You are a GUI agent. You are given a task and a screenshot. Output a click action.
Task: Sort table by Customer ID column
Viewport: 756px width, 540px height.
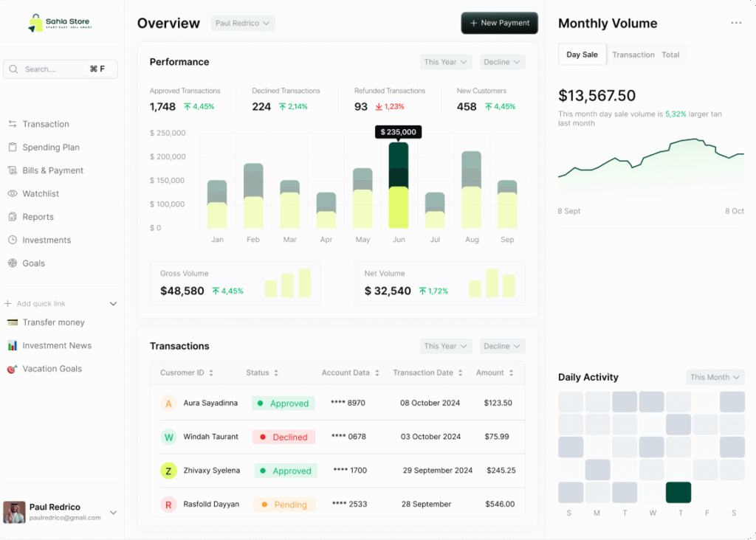coord(211,373)
